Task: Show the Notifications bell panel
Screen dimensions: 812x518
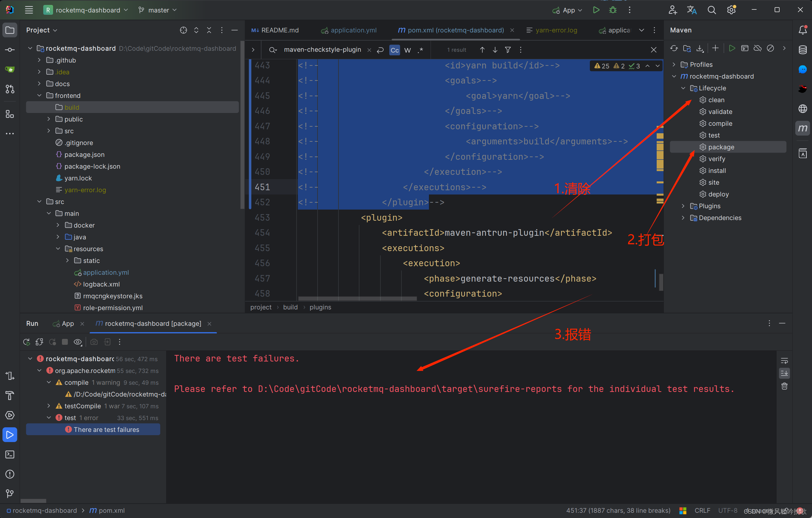Action: [x=802, y=30]
